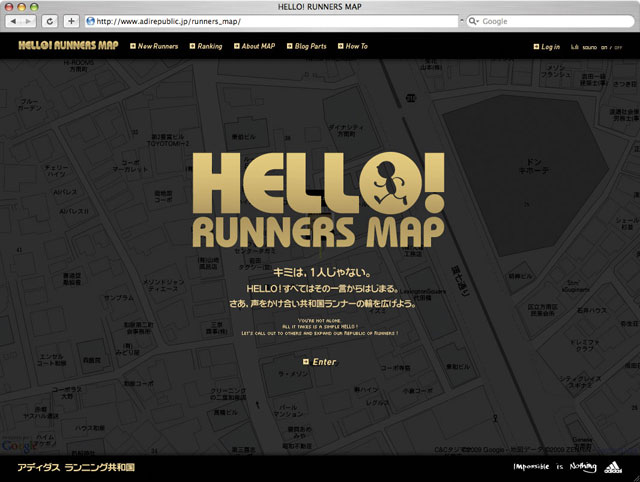640x482 pixels.
Task: Open the Blog Parts menu item
Action: [x=307, y=46]
